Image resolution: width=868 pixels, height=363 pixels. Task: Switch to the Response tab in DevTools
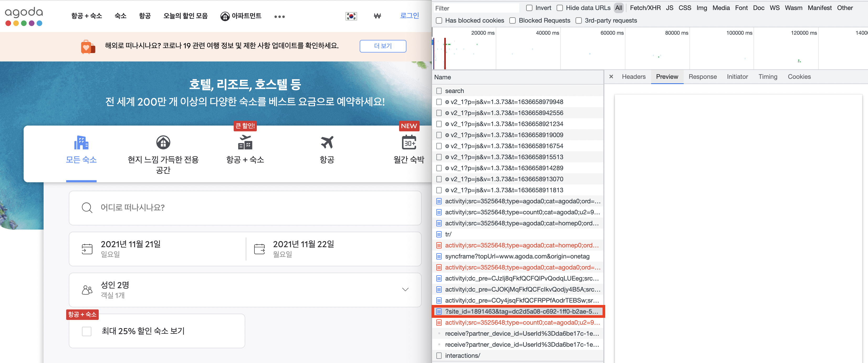703,76
